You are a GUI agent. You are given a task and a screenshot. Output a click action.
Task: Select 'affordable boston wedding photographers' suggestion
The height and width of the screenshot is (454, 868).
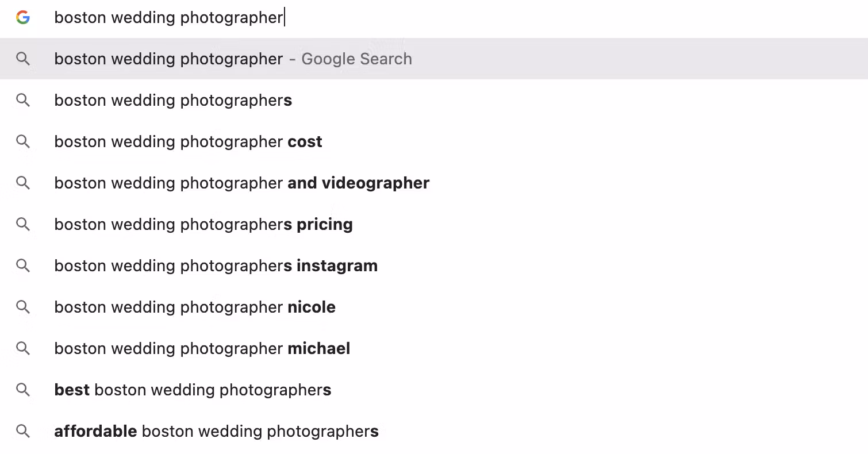click(x=216, y=431)
